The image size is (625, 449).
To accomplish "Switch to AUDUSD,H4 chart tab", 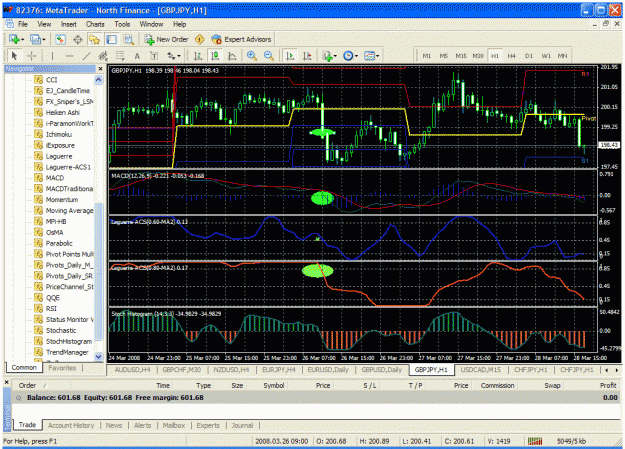I will coord(132,370).
